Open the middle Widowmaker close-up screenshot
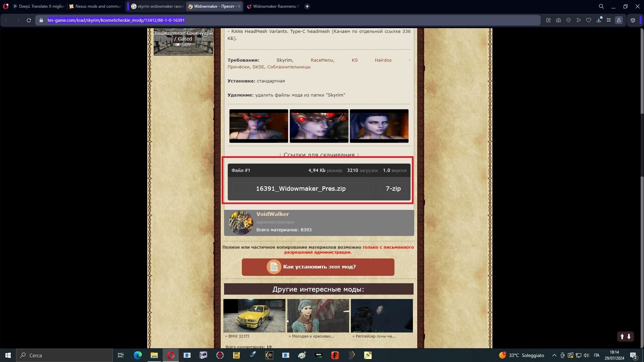This screenshot has width=644, height=362. click(319, 126)
